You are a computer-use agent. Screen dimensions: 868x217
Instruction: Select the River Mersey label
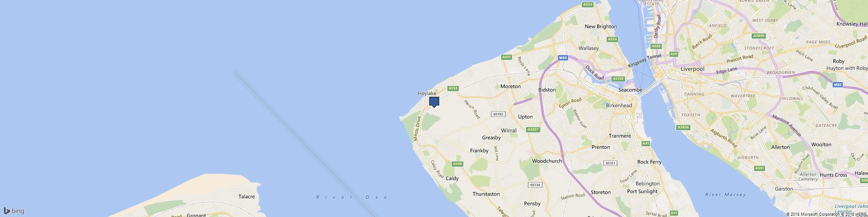[726, 195]
